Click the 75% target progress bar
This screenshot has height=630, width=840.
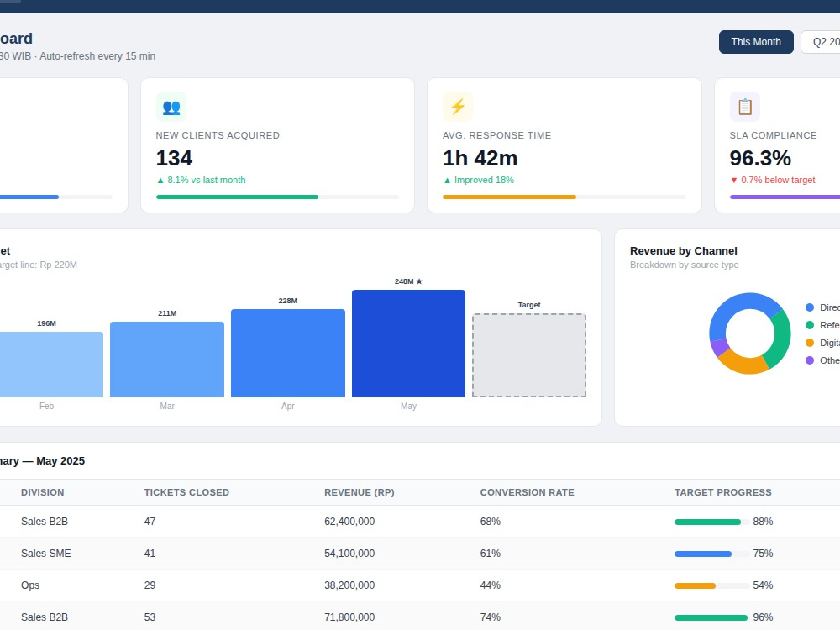[x=712, y=554]
